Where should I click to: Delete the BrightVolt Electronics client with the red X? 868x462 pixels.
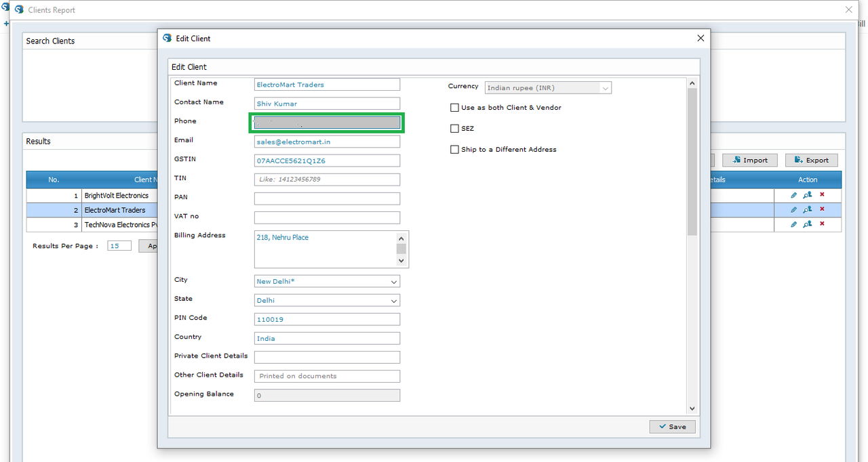pyautogui.click(x=822, y=195)
